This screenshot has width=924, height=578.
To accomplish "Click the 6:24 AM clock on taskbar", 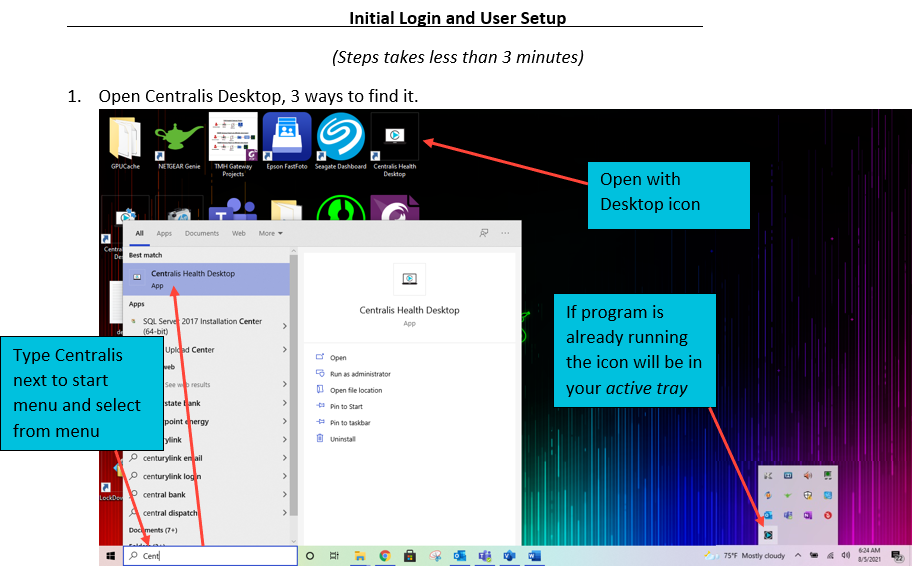I will pyautogui.click(x=869, y=555).
